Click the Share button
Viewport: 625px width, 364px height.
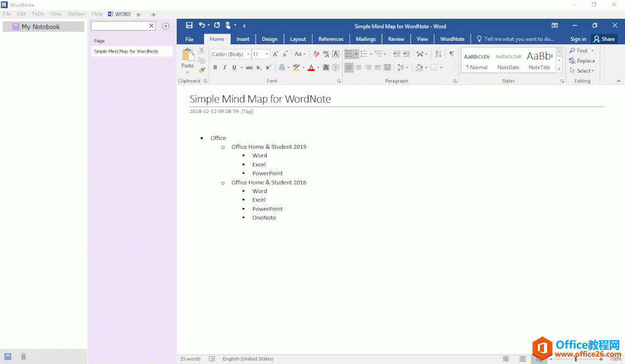[x=604, y=39]
